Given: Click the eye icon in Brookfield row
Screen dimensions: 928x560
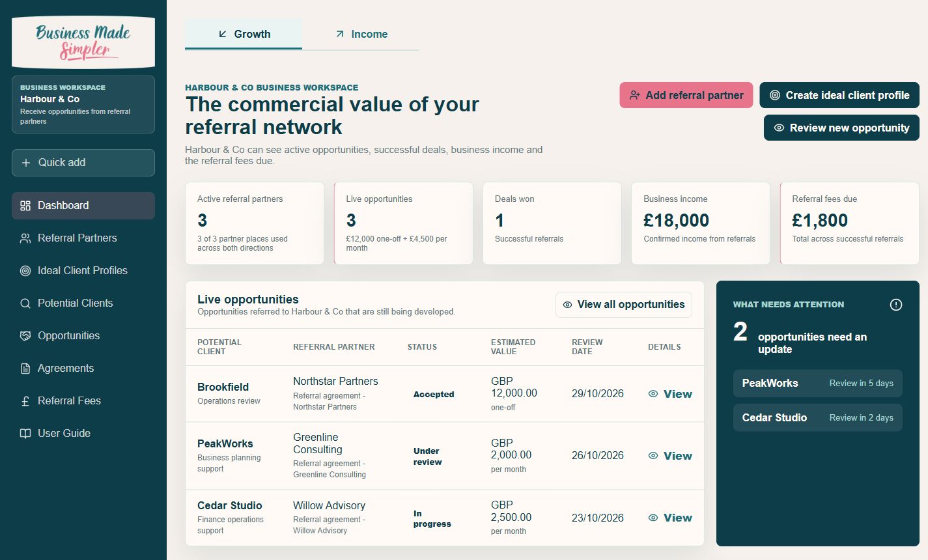Looking at the screenshot, I should tap(653, 394).
